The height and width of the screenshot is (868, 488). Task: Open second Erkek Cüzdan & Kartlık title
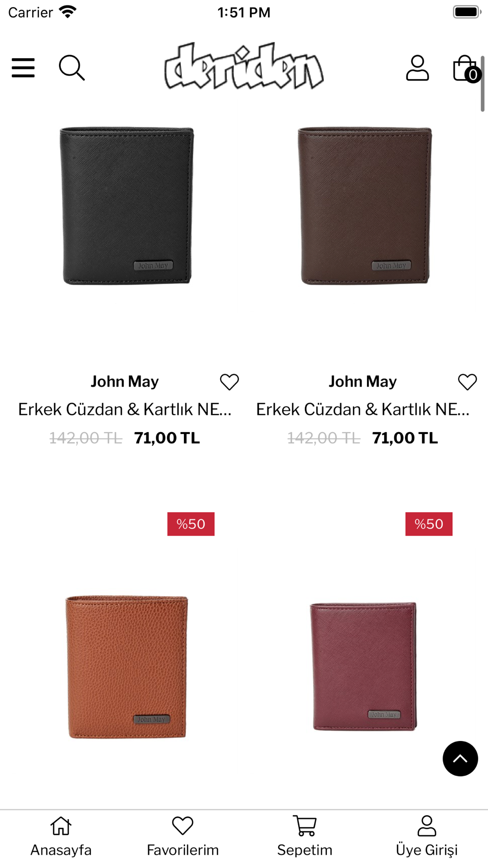[363, 409]
